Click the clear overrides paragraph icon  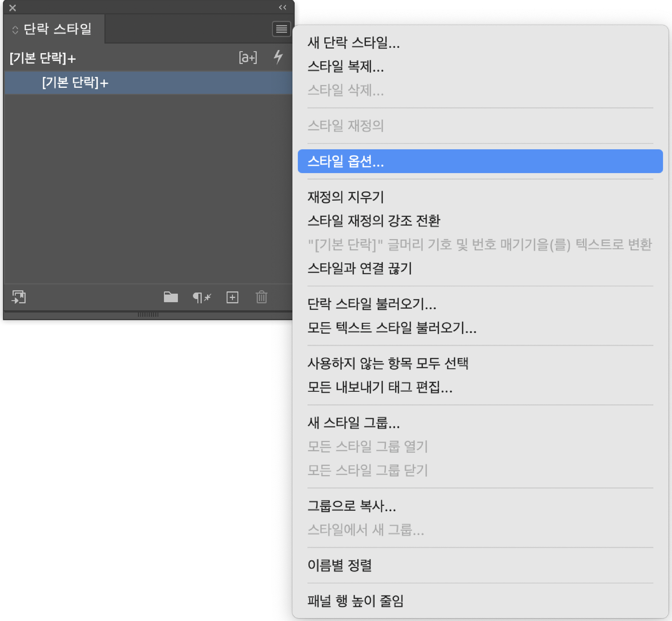tap(201, 297)
